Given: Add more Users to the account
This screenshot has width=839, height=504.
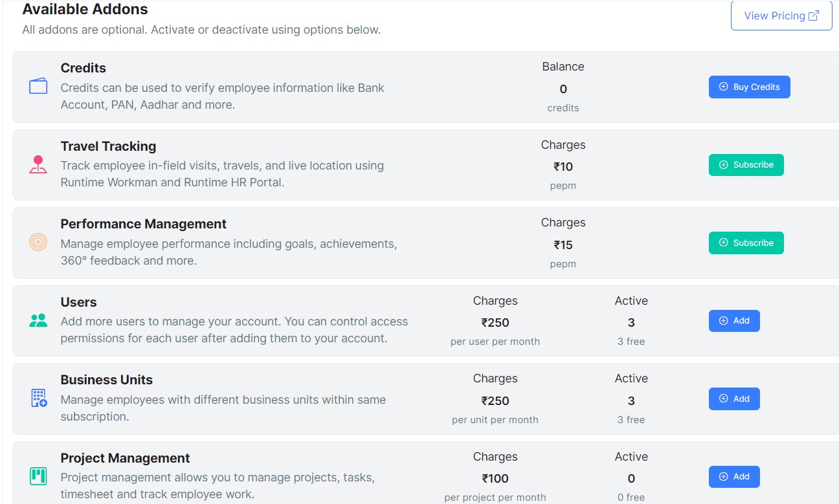Looking at the screenshot, I should [734, 321].
